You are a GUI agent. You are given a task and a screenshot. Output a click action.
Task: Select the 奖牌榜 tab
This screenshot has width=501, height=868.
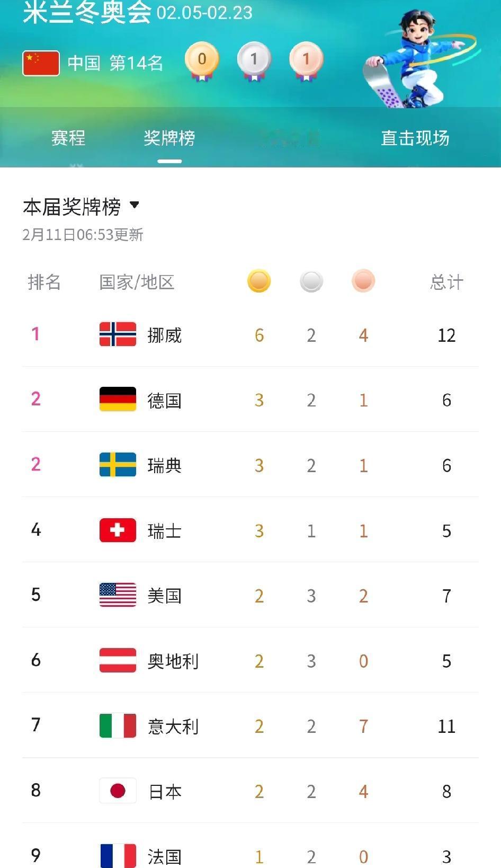[169, 138]
